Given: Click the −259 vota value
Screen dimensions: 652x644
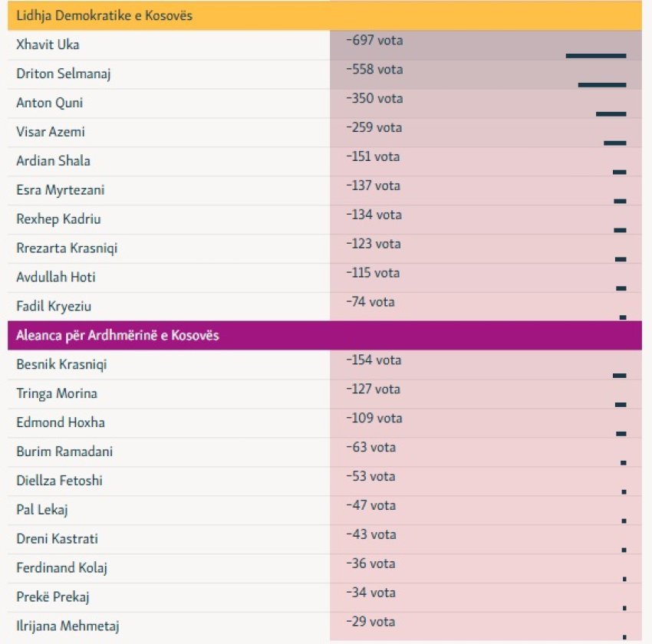Looking at the screenshot, I should (x=374, y=128).
